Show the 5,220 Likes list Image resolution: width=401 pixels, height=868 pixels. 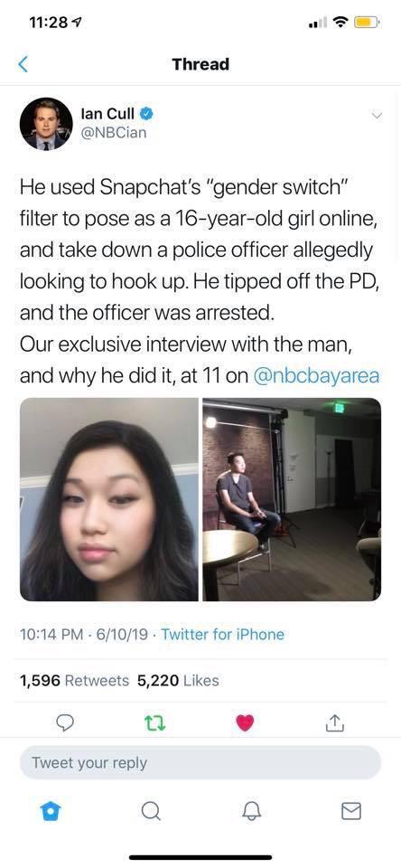coord(178,680)
